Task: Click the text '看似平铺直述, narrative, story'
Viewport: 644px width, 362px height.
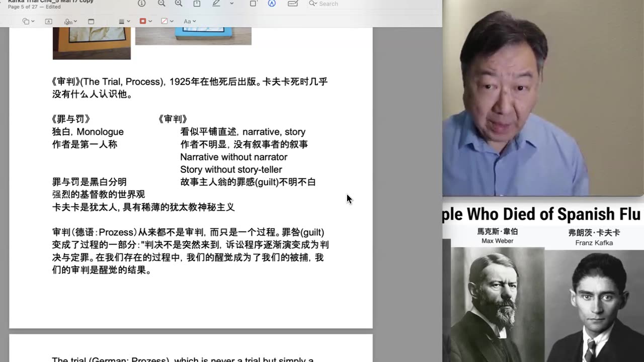Action: 243,132
